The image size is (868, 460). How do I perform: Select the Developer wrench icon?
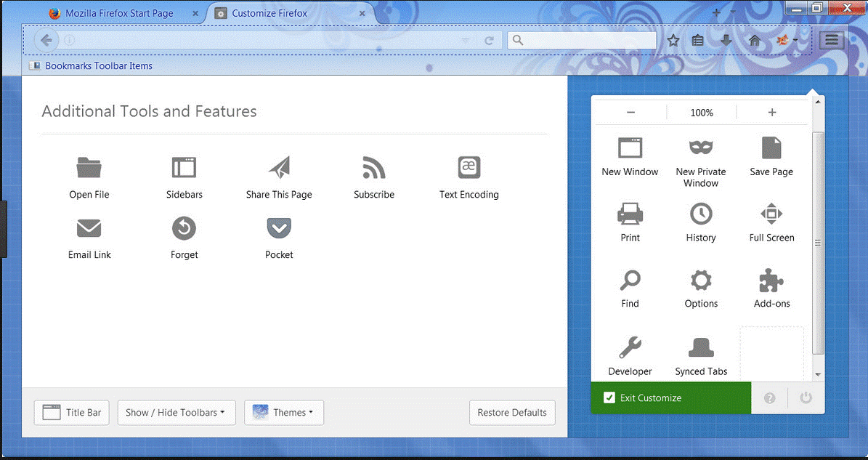click(630, 347)
